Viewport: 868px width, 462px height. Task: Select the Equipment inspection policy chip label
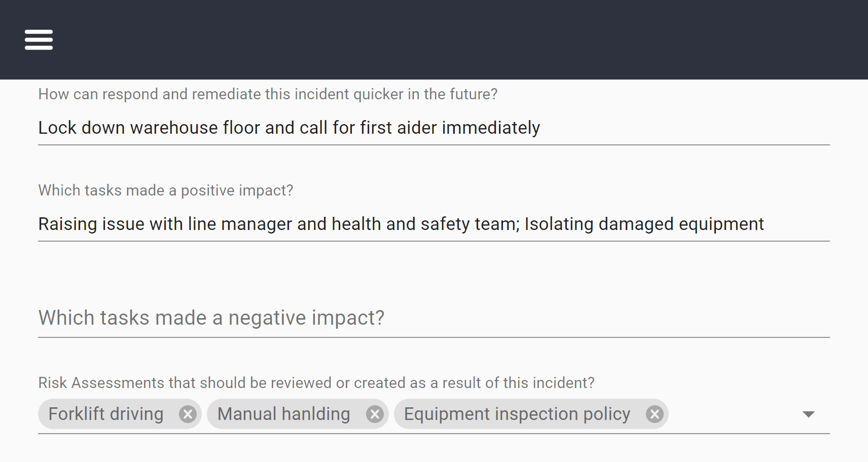(517, 414)
